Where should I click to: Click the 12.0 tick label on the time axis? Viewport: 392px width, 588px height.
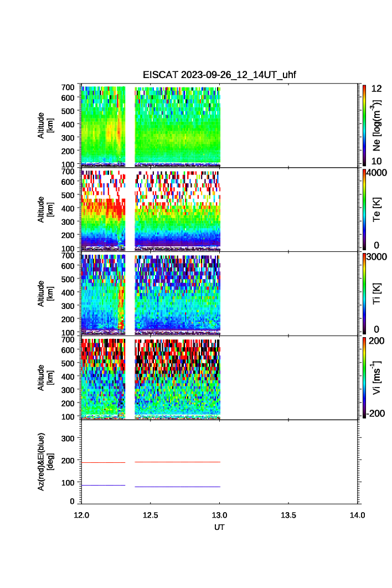[82, 515]
